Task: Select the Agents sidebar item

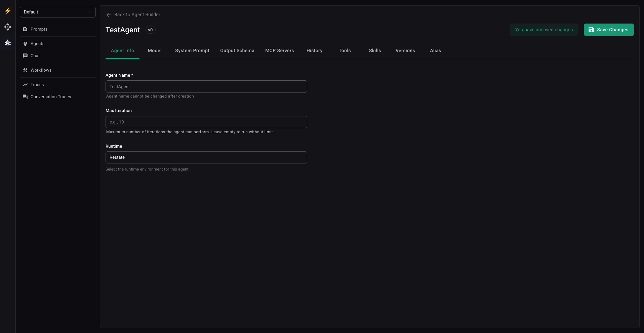Action: tap(37, 43)
